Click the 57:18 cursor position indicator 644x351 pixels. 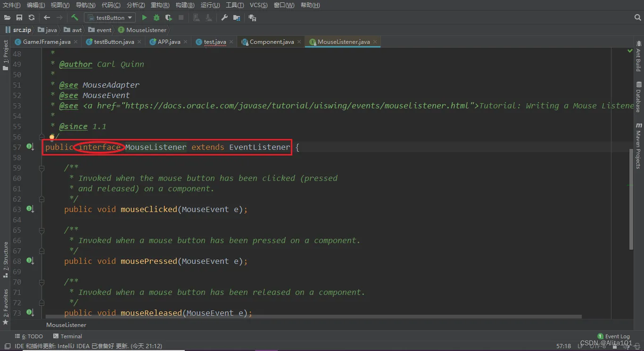pos(563,346)
